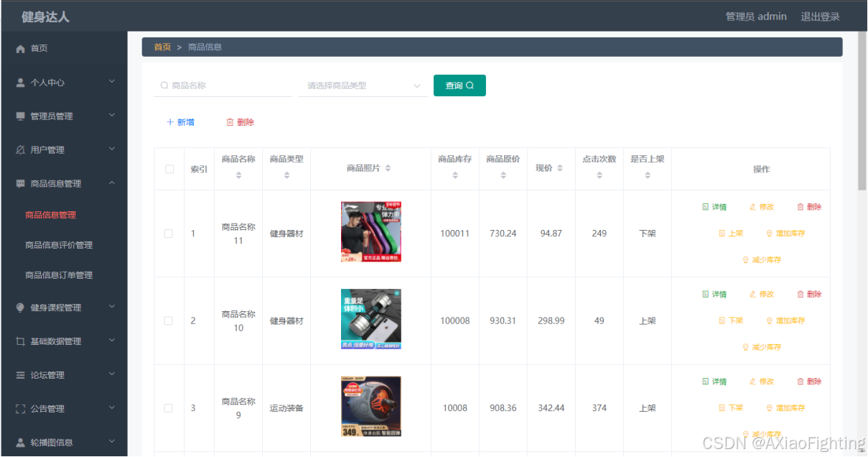Click 修改 for 商品名称10 row

[x=762, y=295]
